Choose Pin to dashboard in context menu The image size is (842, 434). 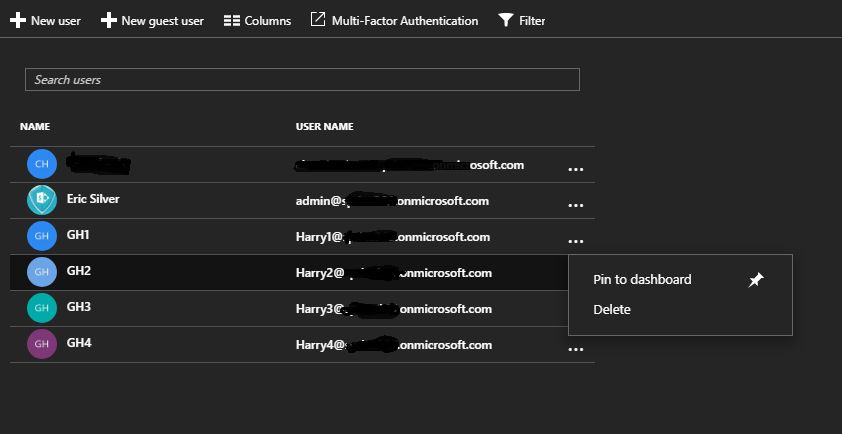click(x=642, y=279)
